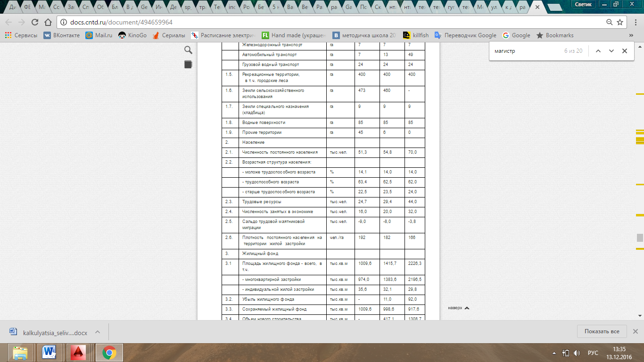
Task: Open AutoCAD from taskbar
Action: 79,353
